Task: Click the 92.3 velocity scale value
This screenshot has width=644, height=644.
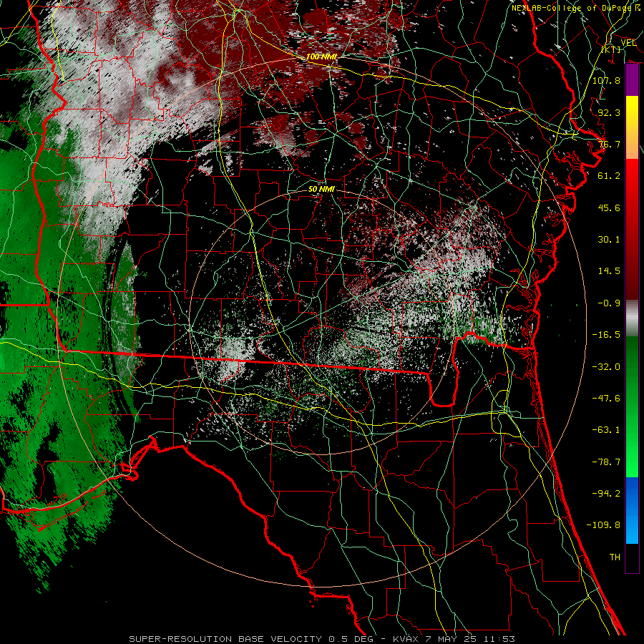Action: pos(609,112)
